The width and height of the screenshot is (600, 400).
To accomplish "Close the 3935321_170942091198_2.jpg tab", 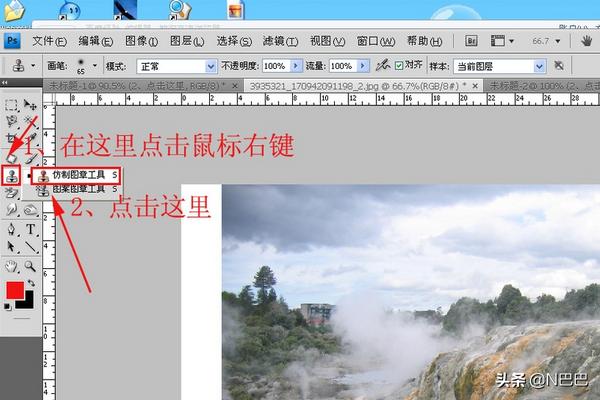I will pos(475,86).
